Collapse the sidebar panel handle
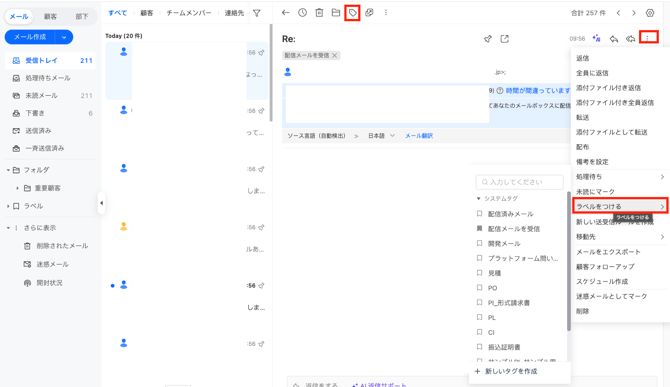The height and width of the screenshot is (387, 670). [x=101, y=203]
